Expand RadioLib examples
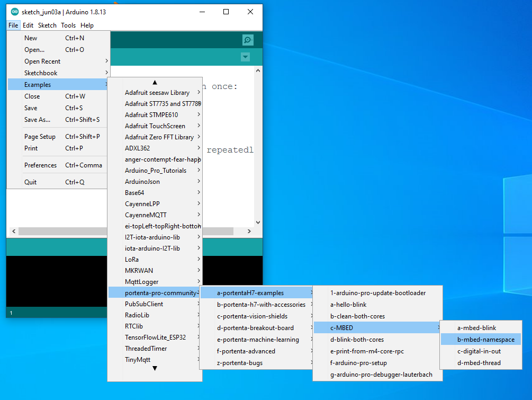The image size is (532, 400). [155, 315]
